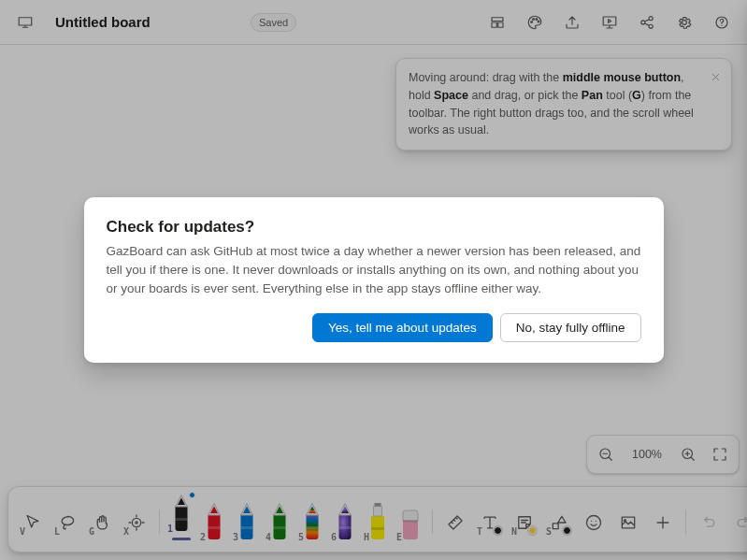Select the pink eraser (E)
Screen dimensions: 747x560
(409, 524)
